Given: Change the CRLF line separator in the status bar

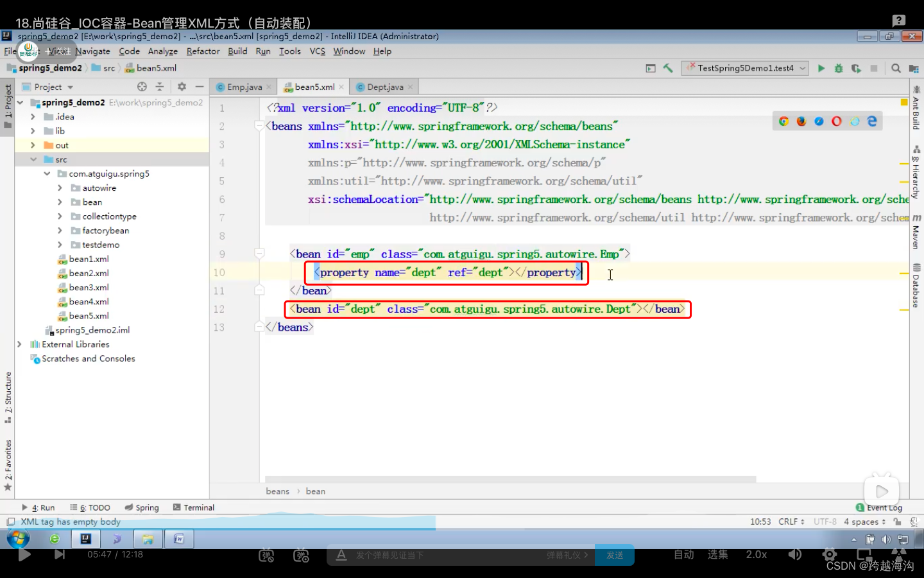Looking at the screenshot, I should 791,521.
